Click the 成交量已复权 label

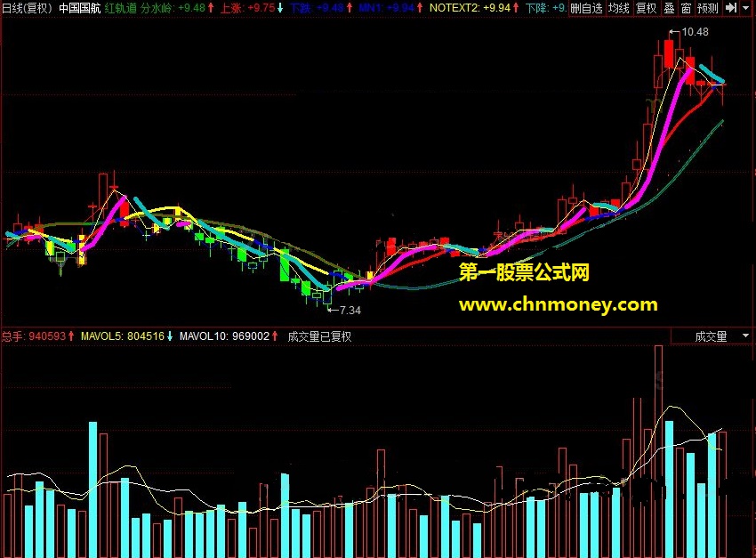(319, 336)
